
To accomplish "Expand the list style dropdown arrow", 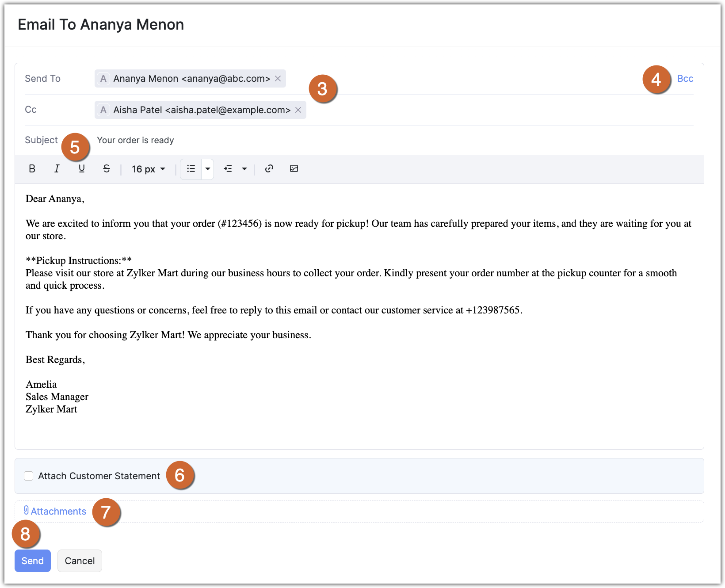I will [x=207, y=169].
